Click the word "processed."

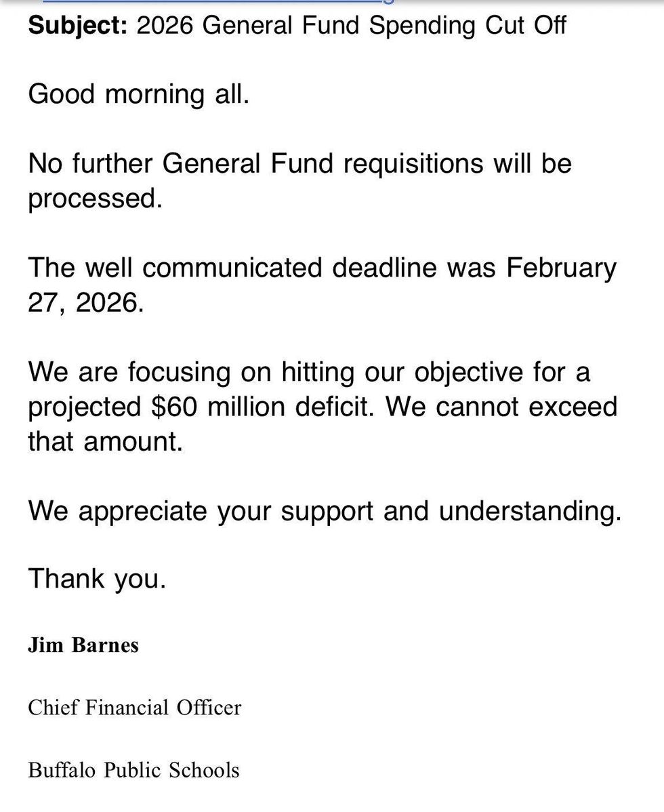(96, 199)
